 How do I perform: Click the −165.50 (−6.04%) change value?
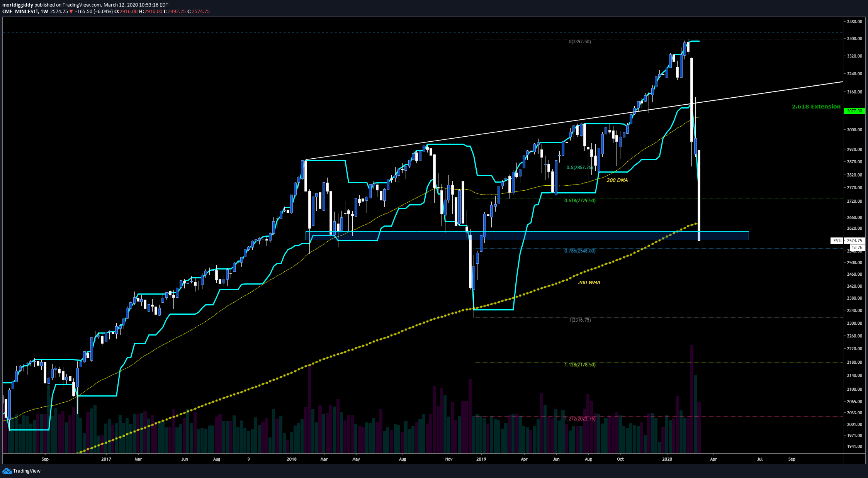tap(93, 12)
